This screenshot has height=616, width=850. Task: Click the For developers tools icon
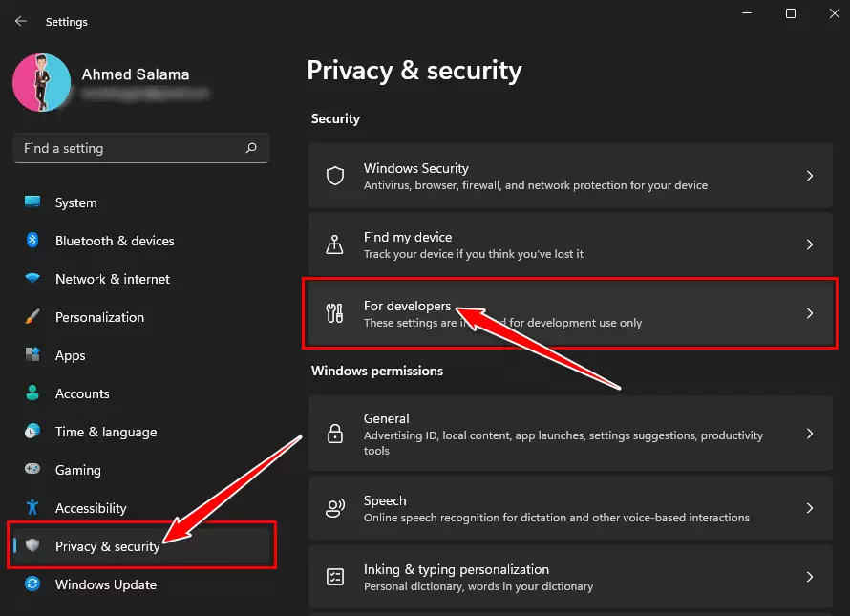334,313
